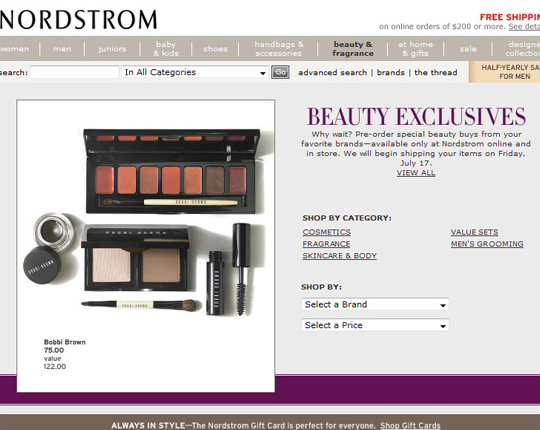The height and width of the screenshot is (430, 540).
Task: Open the brands link
Action: point(391,73)
